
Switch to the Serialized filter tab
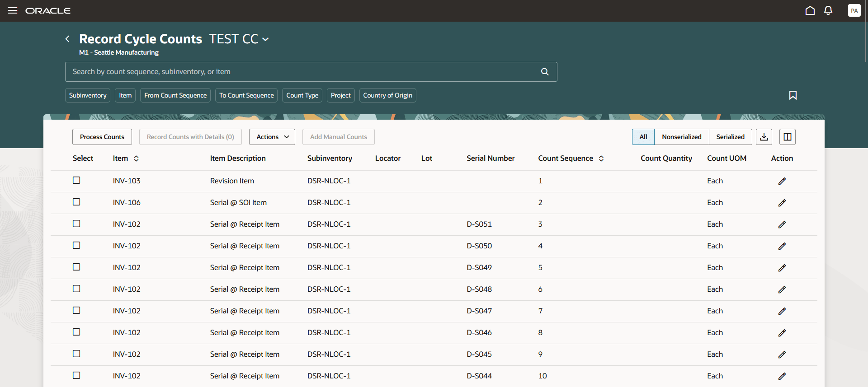[x=730, y=137]
